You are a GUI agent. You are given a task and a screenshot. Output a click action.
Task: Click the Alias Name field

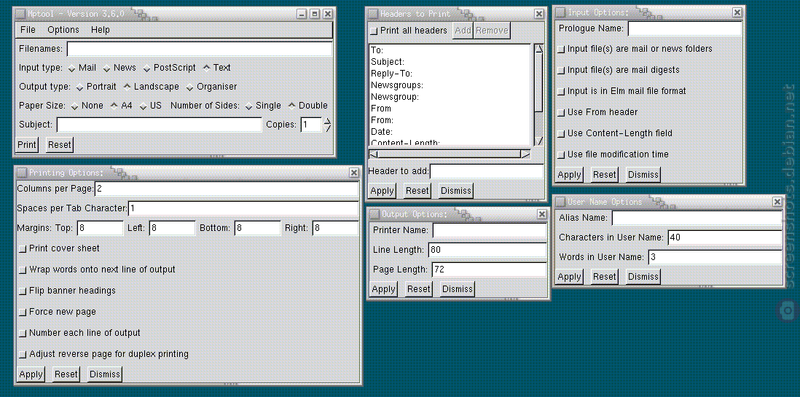[x=697, y=218]
